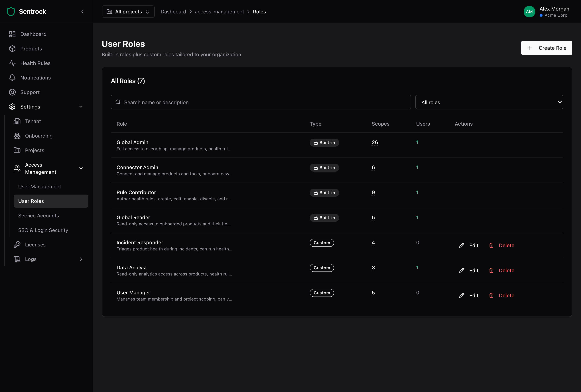Click Custom badge on Incident Responder row
Viewport: 581px width, 392px height.
pyautogui.click(x=322, y=243)
